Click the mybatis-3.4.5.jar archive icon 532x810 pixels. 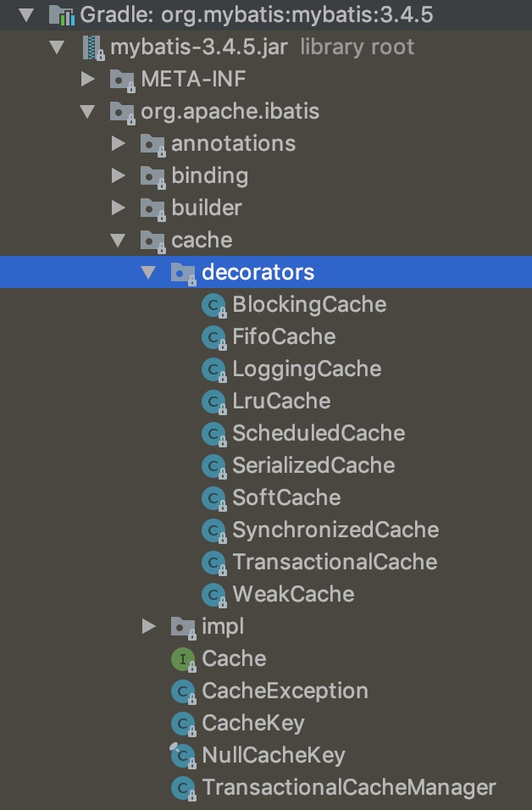(92, 47)
